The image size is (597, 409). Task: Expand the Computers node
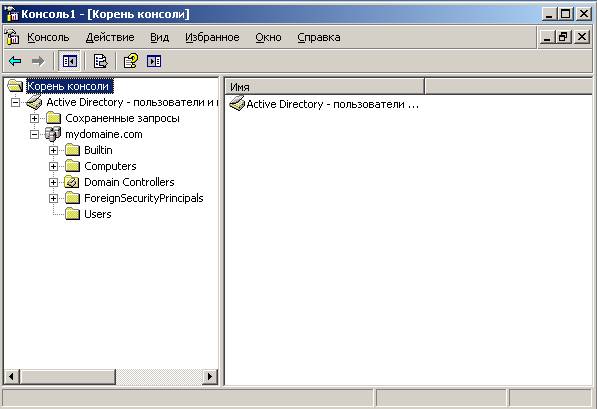click(x=53, y=166)
